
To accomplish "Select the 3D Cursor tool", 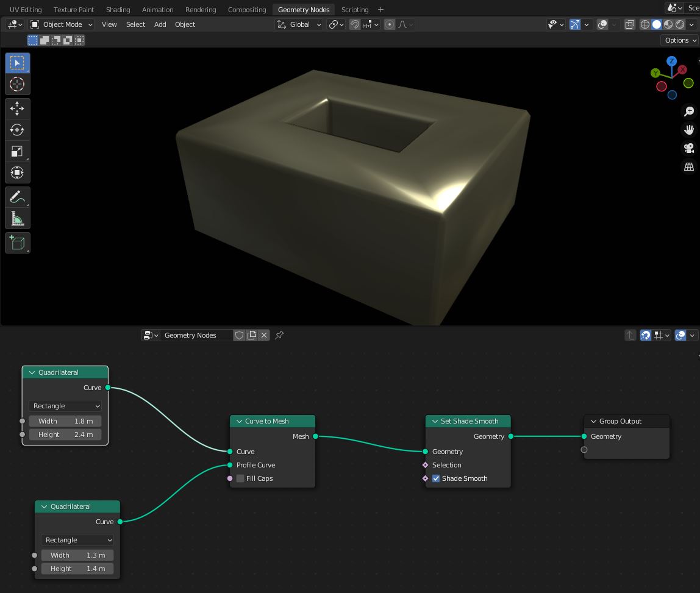I will tap(17, 84).
